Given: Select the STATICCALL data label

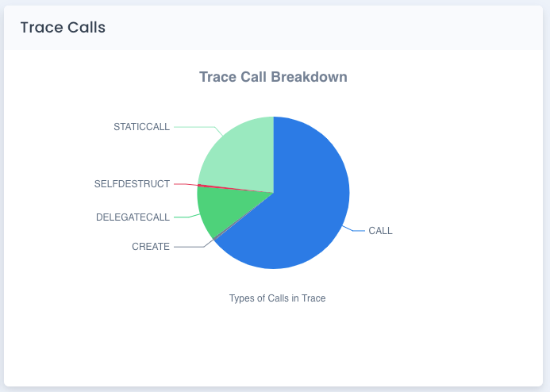Looking at the screenshot, I should [141, 127].
